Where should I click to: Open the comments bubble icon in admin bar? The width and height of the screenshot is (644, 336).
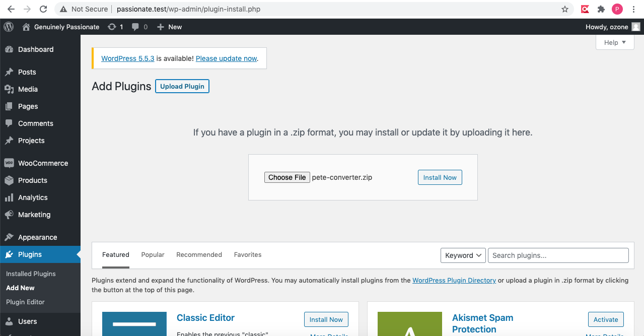[x=135, y=27]
